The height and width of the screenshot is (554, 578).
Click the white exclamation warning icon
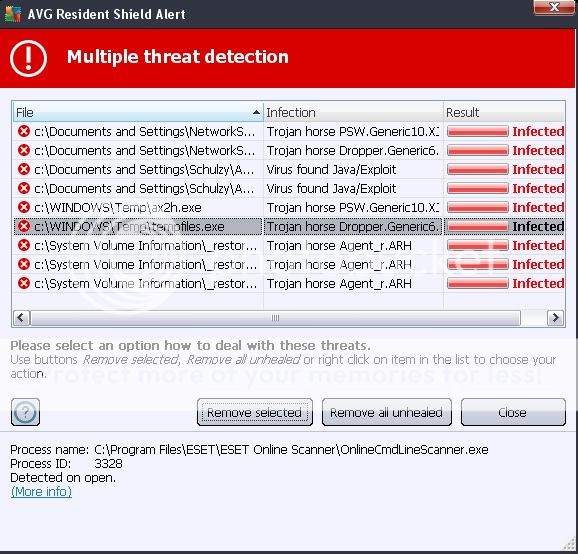pos(28,58)
